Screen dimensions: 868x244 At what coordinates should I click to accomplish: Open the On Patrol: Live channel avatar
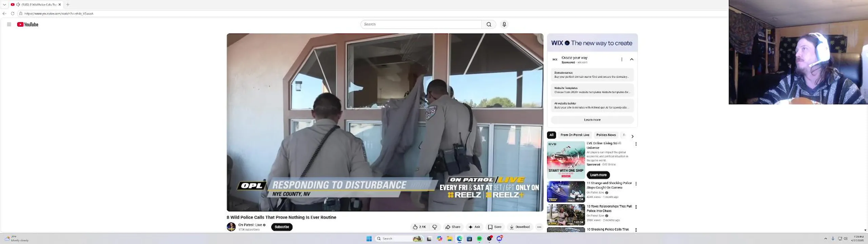[231, 227]
